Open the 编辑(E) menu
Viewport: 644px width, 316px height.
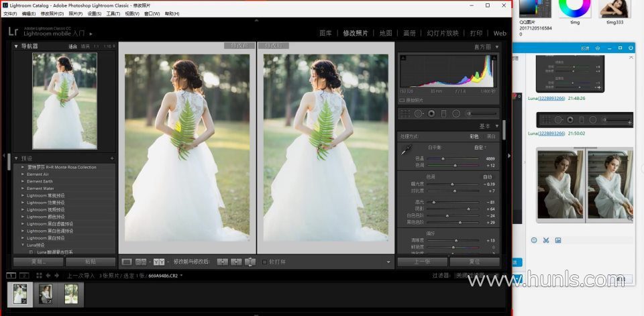pos(29,13)
